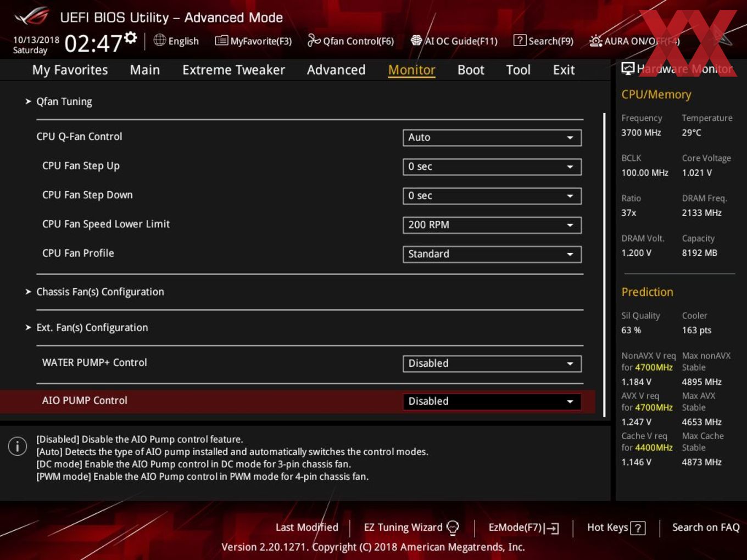
Task: Switch to the Main tab
Action: tap(145, 70)
